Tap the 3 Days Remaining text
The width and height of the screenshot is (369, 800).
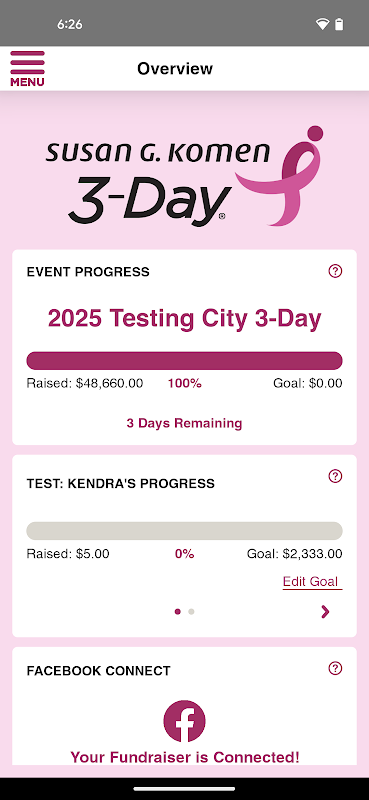tap(184, 423)
